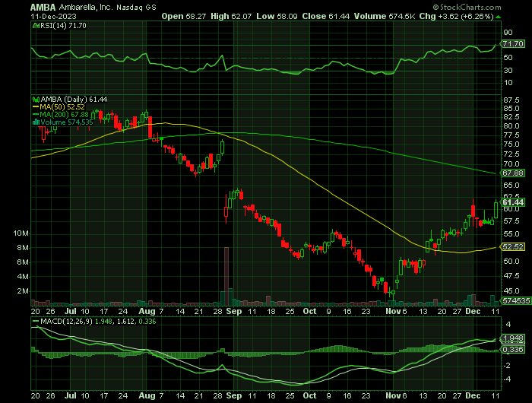
Task: Select the RSI(14) 71.70 legend text
Action: (63, 25)
